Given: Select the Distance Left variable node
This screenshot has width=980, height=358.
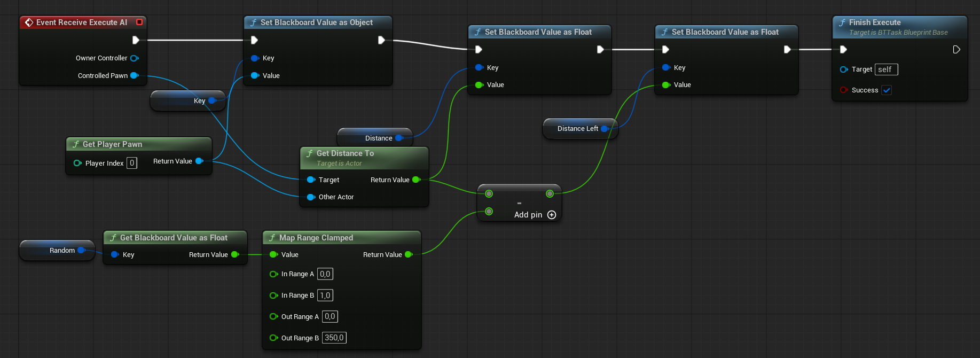Looking at the screenshot, I should (x=577, y=129).
